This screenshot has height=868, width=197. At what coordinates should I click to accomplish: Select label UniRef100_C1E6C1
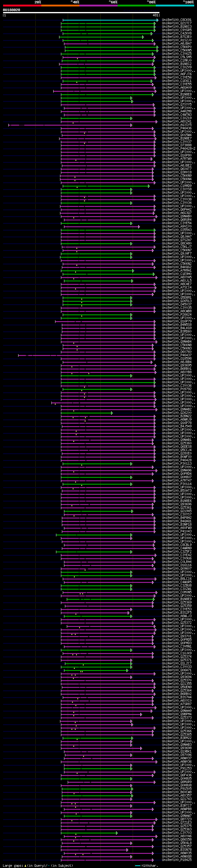(176, 81)
